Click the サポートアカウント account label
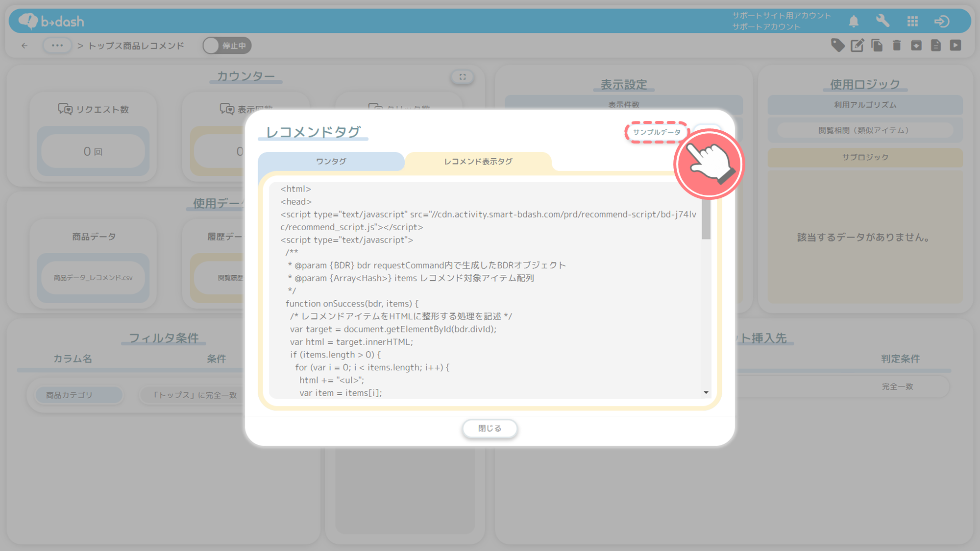The height and width of the screenshot is (551, 980). [766, 27]
